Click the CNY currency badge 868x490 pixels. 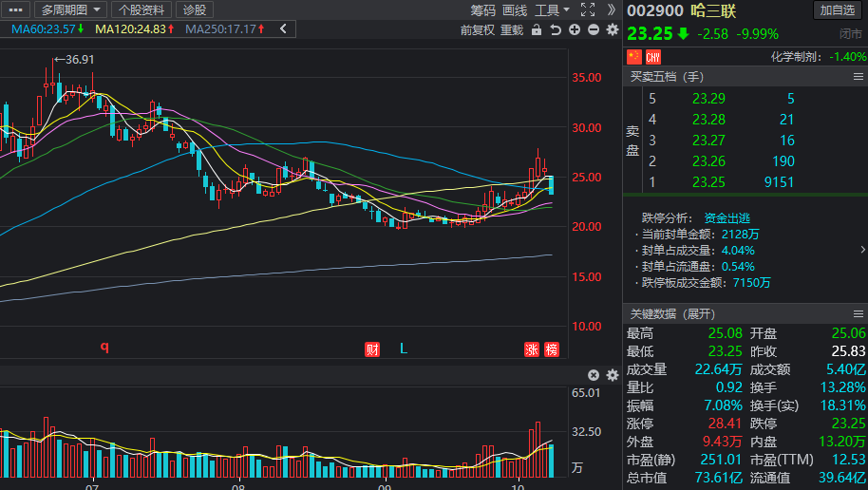pyautogui.click(x=653, y=56)
